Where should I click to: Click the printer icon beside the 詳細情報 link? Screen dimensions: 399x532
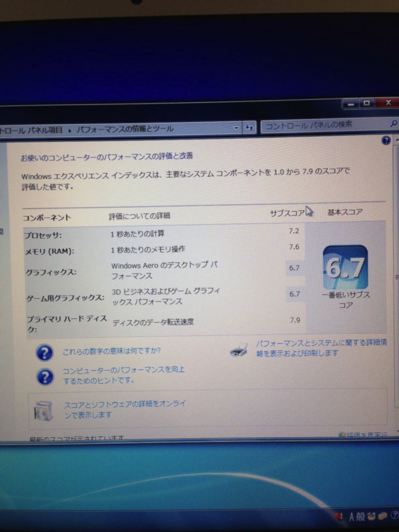click(239, 350)
